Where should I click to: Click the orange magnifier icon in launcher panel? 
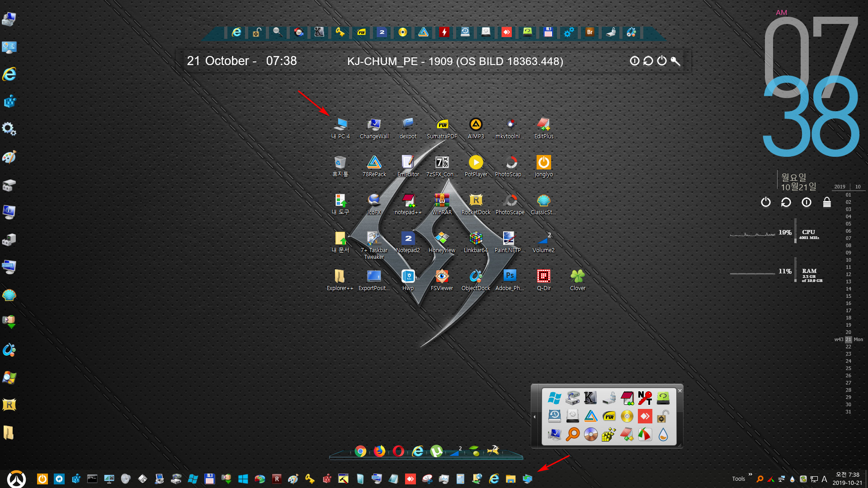[x=573, y=434]
